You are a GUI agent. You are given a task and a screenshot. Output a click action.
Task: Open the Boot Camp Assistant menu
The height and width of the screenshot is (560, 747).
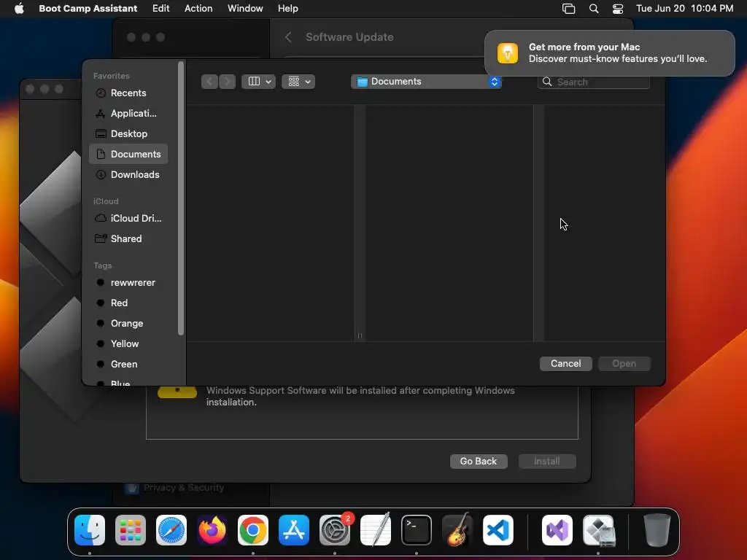click(88, 8)
